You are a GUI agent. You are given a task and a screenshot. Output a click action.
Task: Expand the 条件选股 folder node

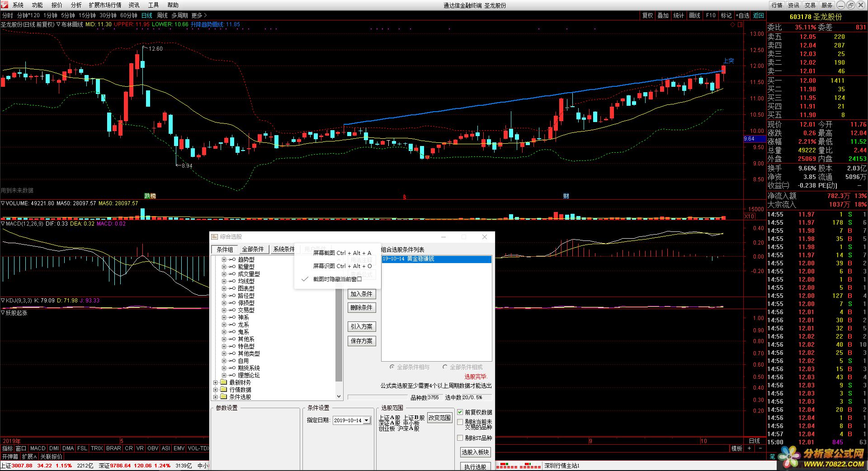pyautogui.click(x=216, y=397)
